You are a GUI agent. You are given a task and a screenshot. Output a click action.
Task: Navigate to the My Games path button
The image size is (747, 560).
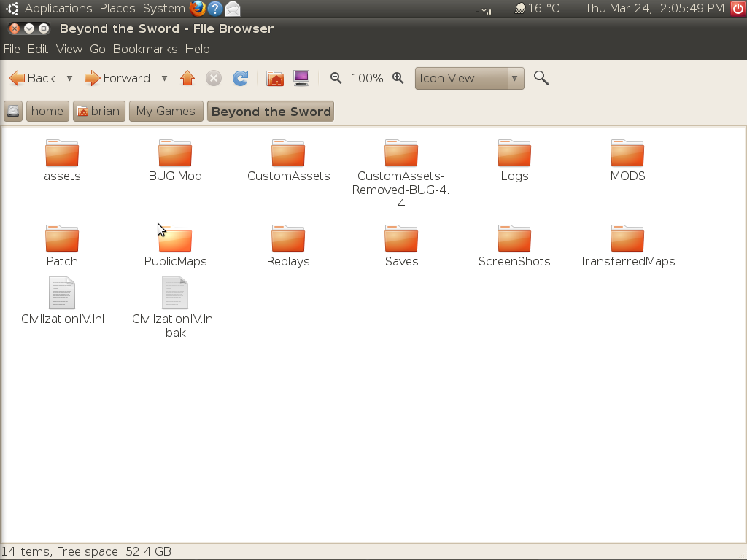166,111
